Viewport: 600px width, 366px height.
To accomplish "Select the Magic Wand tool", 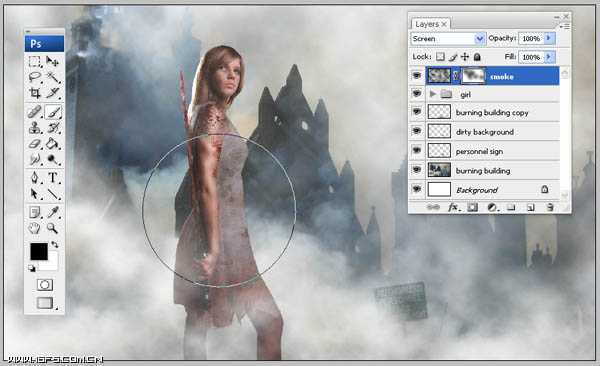I will (x=53, y=77).
